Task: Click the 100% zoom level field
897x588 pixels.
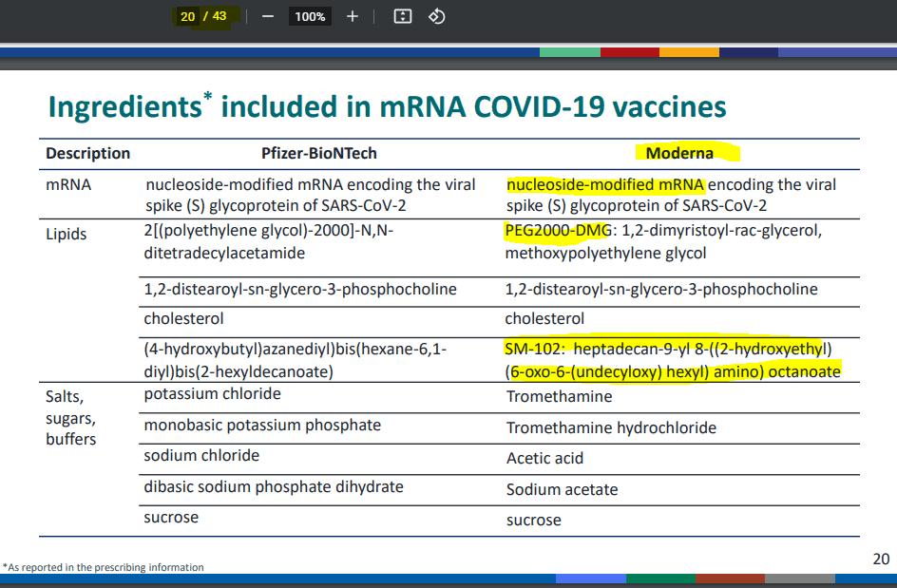Action: pos(310,16)
